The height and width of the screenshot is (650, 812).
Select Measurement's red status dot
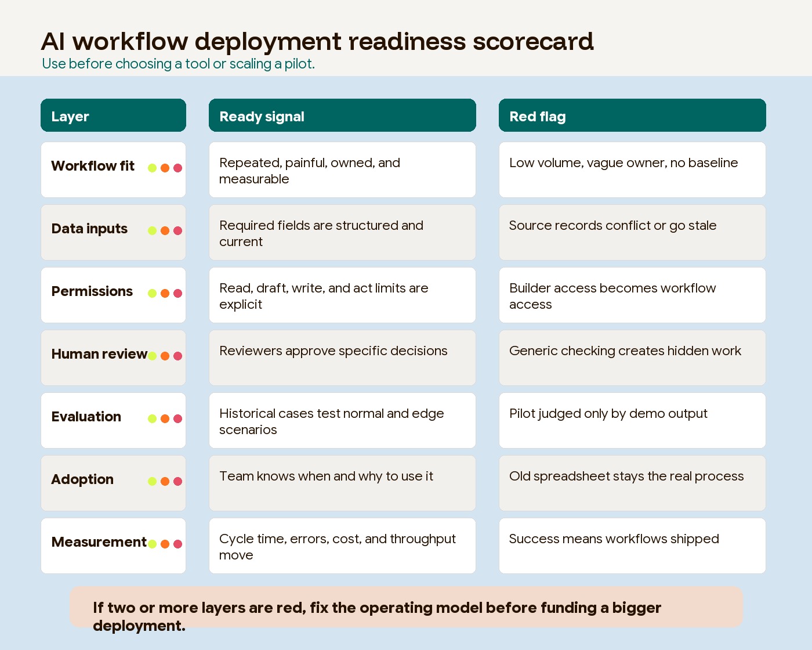[x=177, y=544]
